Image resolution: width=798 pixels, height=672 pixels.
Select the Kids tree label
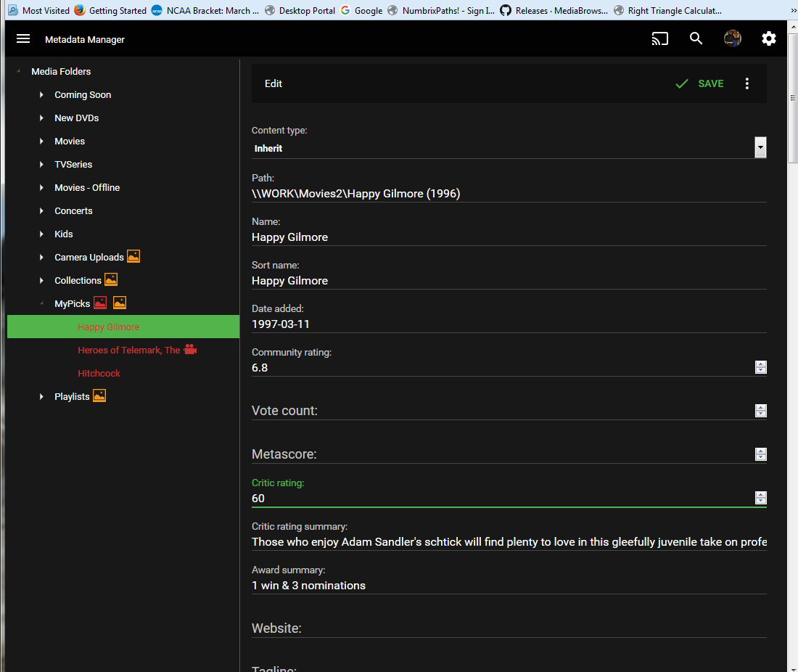[64, 234]
